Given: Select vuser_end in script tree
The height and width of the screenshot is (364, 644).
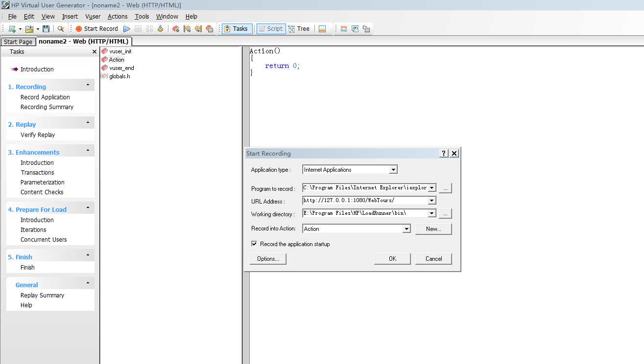Looking at the screenshot, I should tap(118, 68).
